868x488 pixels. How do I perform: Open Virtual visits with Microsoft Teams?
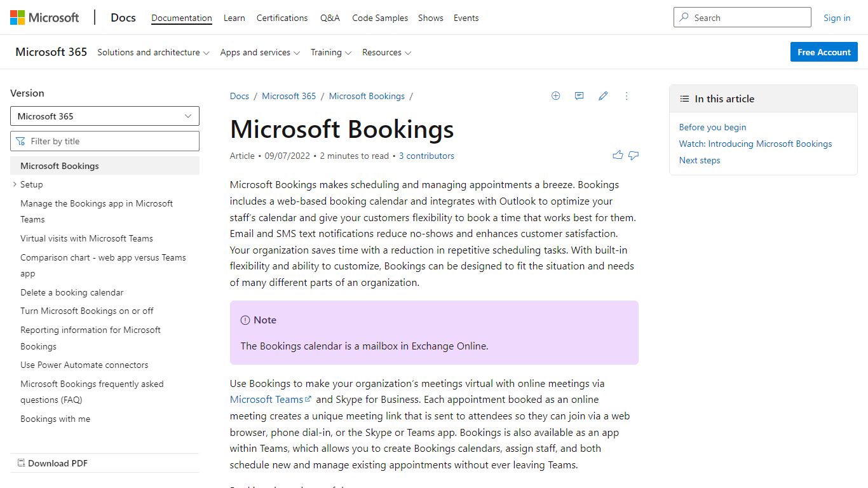tap(86, 238)
